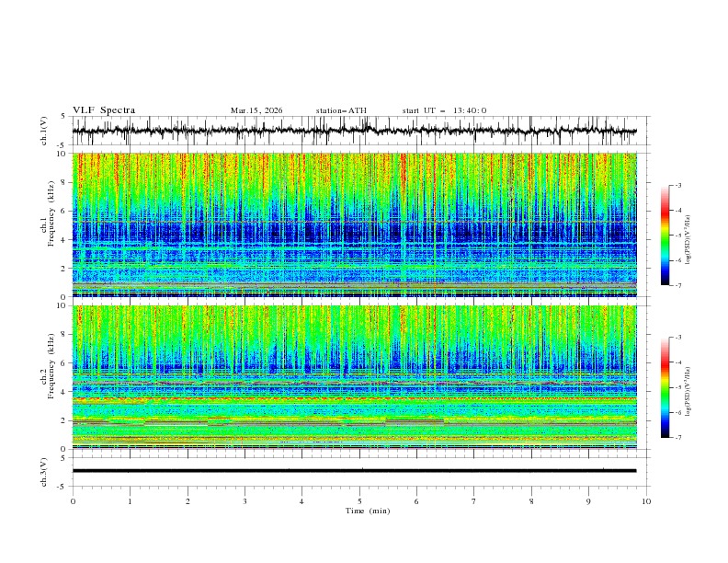The image size is (728, 563).
Task: Click the "ch.1(V)" waveform axis label
Action: [44, 131]
